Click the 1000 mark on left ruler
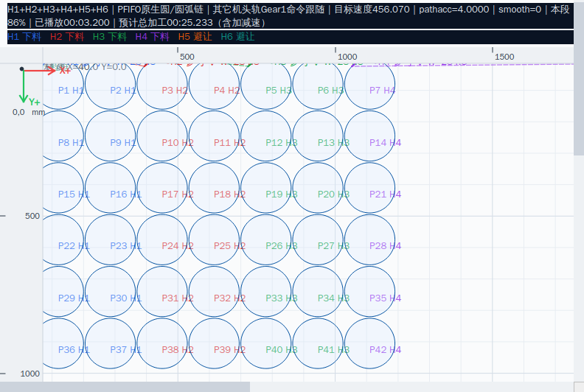 pos(29,374)
